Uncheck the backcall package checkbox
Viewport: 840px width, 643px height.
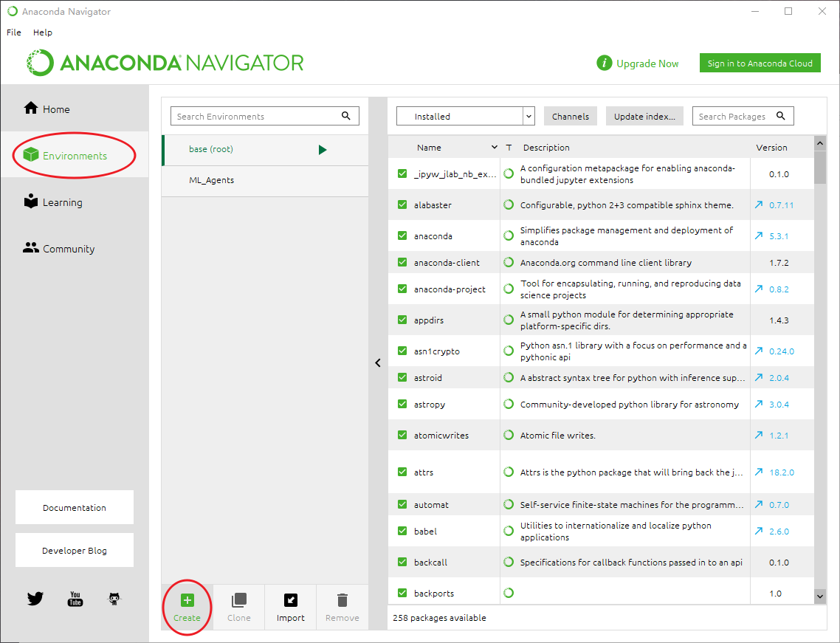point(402,562)
